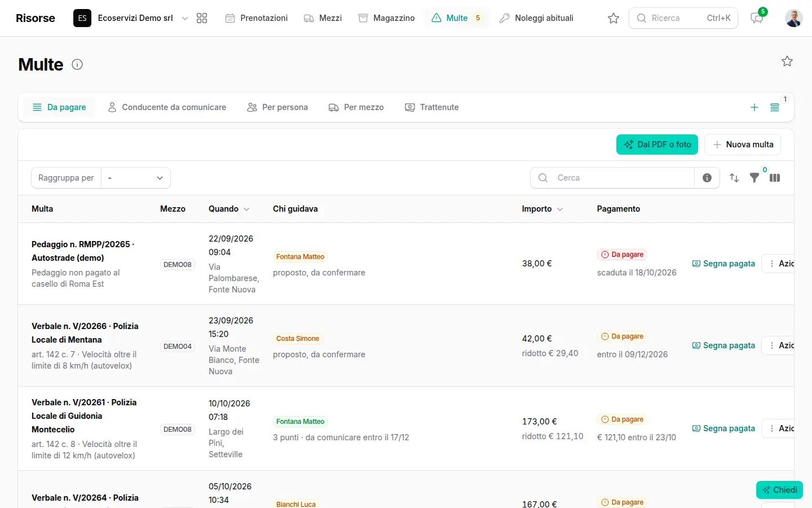
Task: Open the column settings icon
Action: 775,178
